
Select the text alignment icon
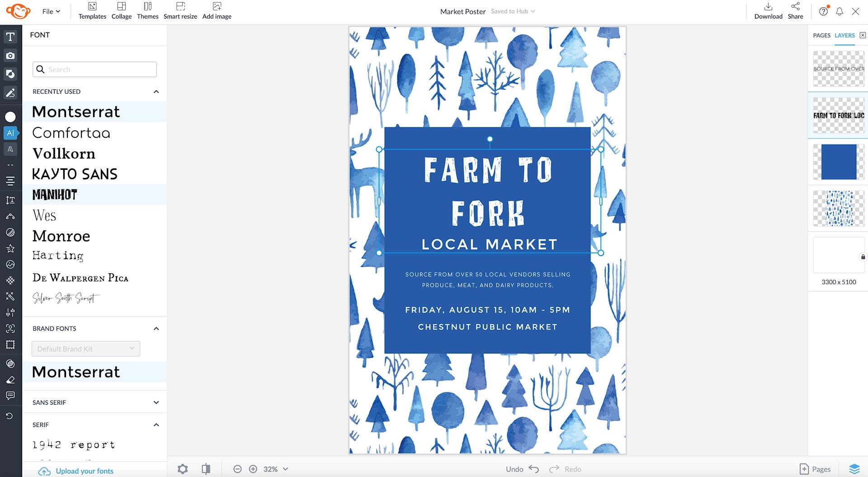11,181
